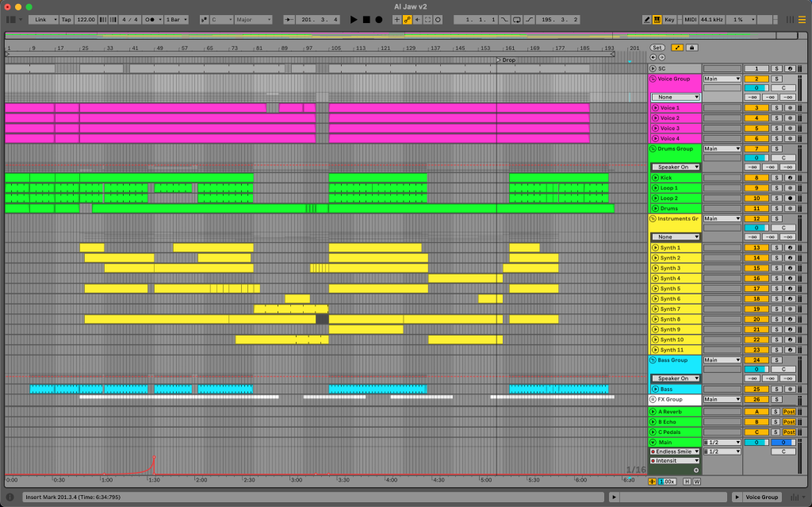Screen dimensions: 812x507
Task: Click the Set locator button
Action: [x=657, y=48]
